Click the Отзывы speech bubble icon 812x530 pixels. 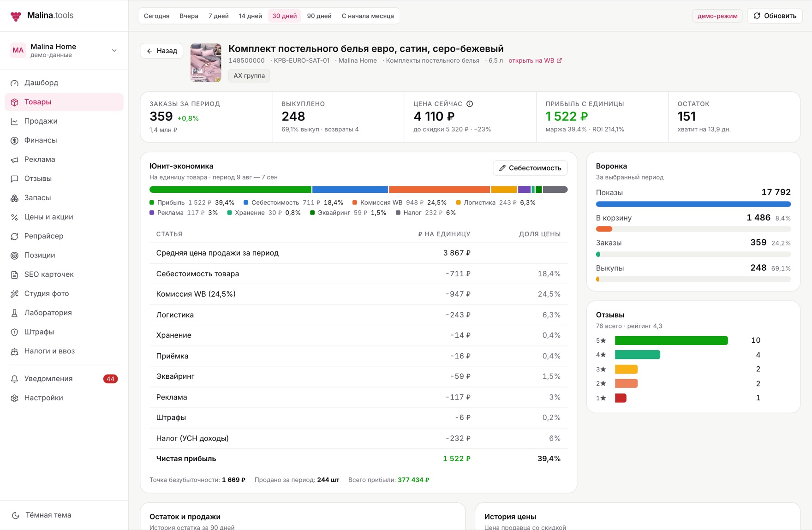pyautogui.click(x=15, y=179)
